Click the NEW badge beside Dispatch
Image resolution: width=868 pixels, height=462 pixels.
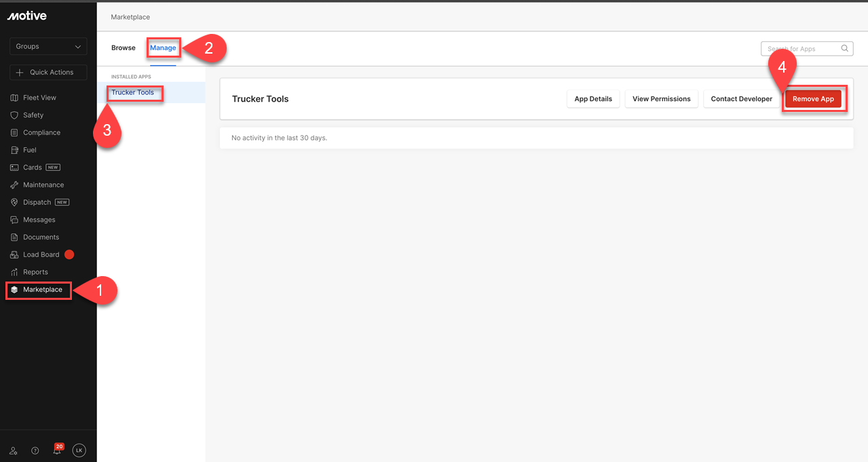62,202
